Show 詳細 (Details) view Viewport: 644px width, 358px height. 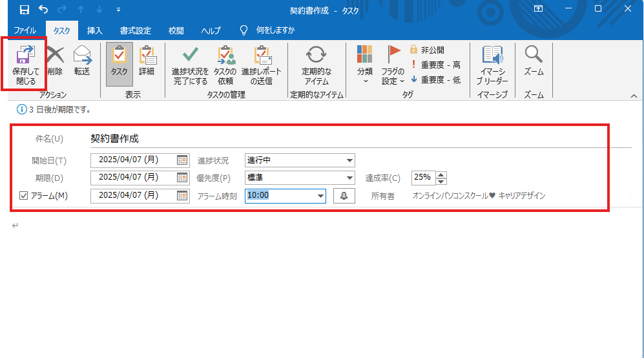click(147, 61)
